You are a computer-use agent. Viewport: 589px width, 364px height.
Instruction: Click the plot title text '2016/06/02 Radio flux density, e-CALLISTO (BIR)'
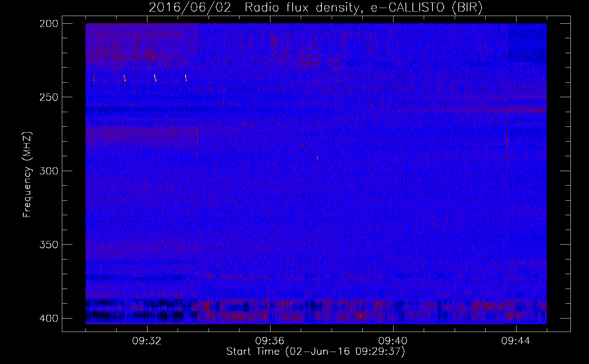(x=316, y=7)
